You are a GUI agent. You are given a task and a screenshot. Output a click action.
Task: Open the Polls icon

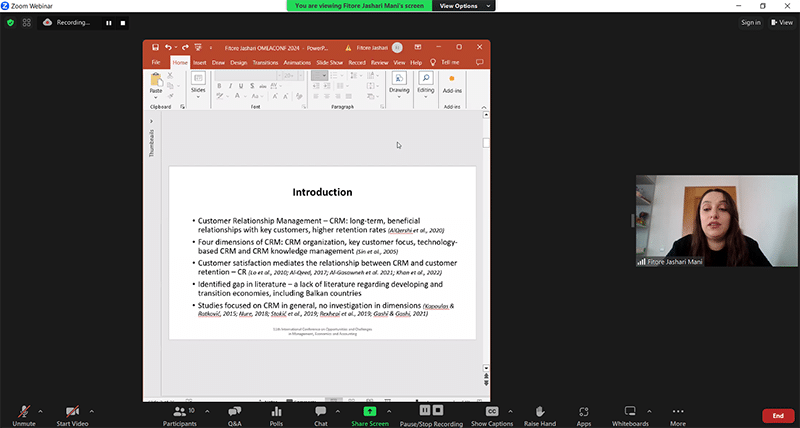click(x=277, y=410)
